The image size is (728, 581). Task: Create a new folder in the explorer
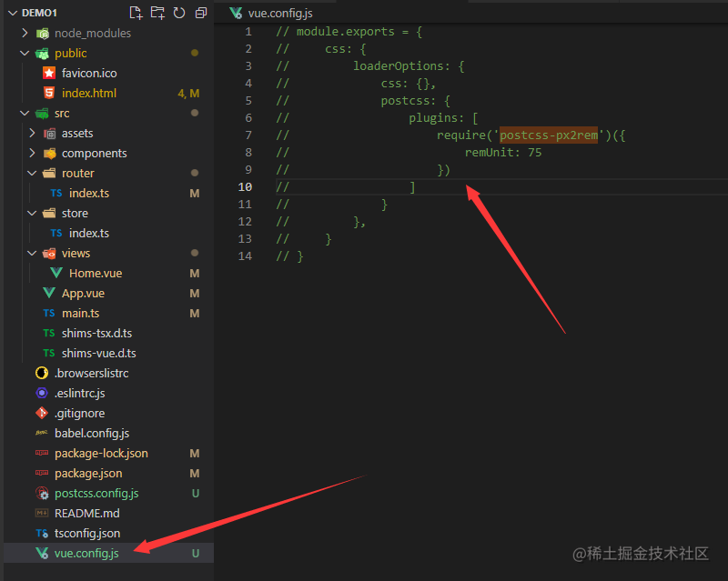(157, 13)
